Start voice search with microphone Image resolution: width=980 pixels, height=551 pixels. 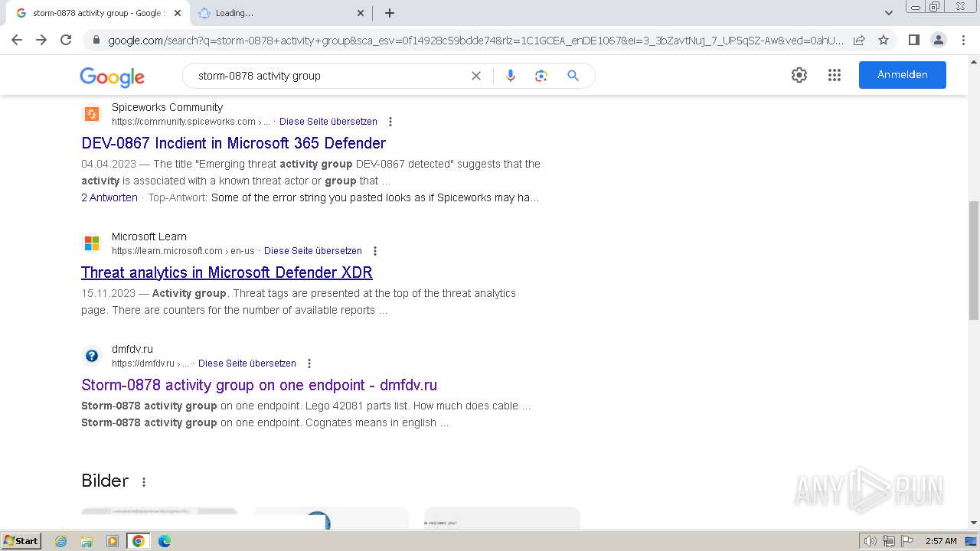(x=511, y=76)
